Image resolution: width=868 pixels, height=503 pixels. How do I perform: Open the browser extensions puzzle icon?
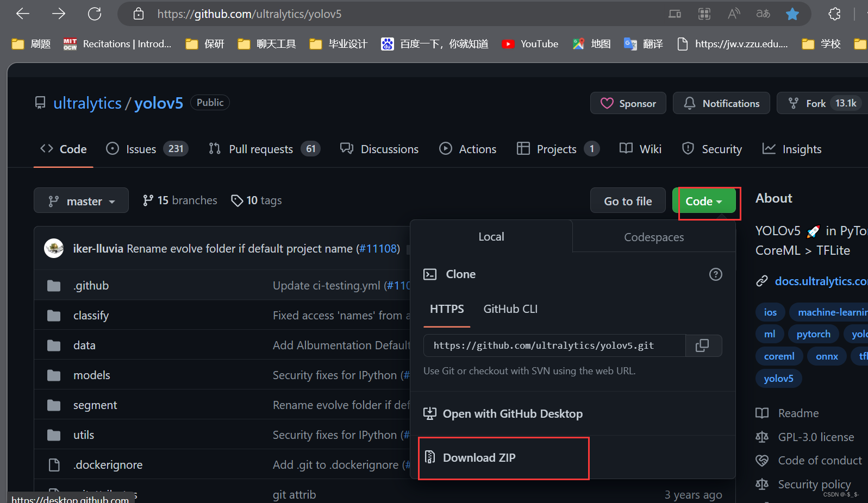click(x=835, y=14)
